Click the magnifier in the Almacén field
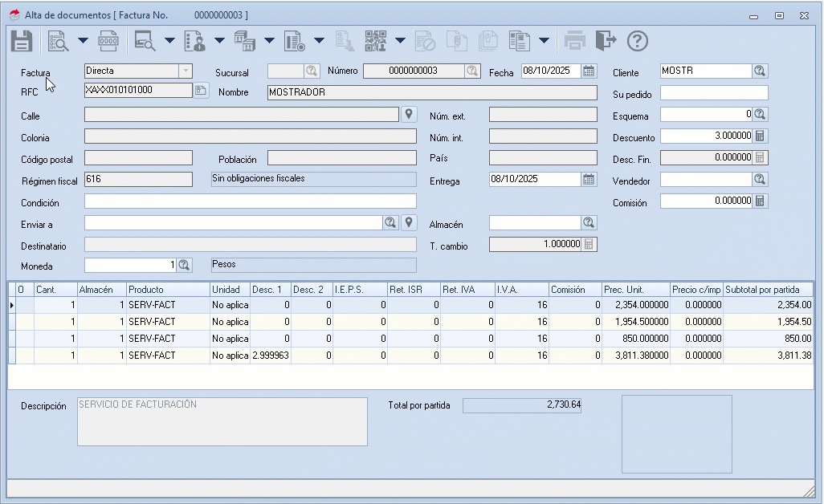824x504 pixels. click(x=589, y=222)
